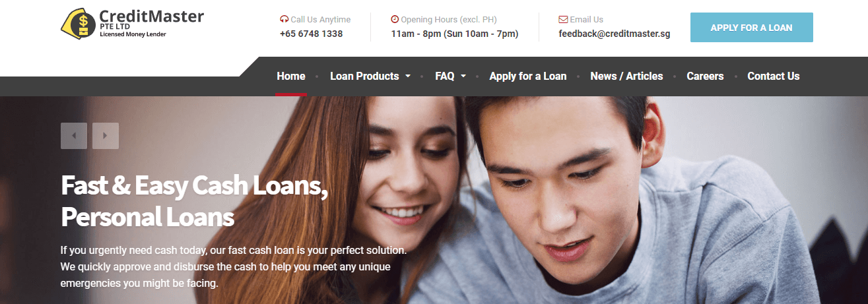Expand the FAQ dropdown arrow
The height and width of the screenshot is (304, 868).
pyautogui.click(x=463, y=76)
